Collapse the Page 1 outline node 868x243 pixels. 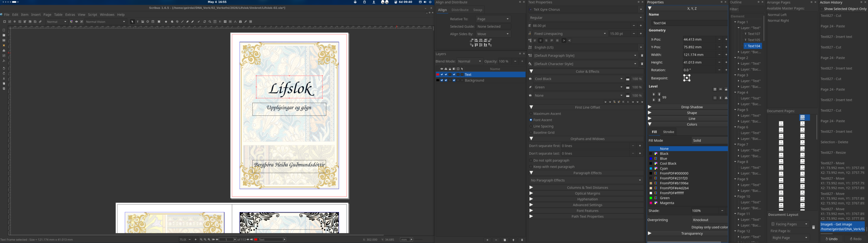[x=735, y=22]
